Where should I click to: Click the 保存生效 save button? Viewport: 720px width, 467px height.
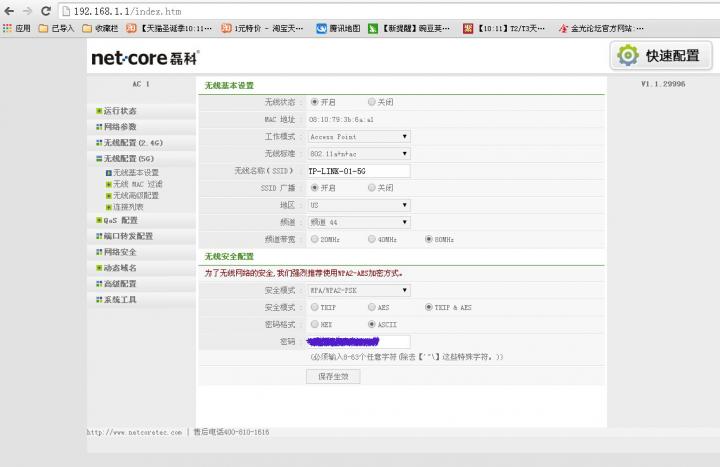point(333,377)
